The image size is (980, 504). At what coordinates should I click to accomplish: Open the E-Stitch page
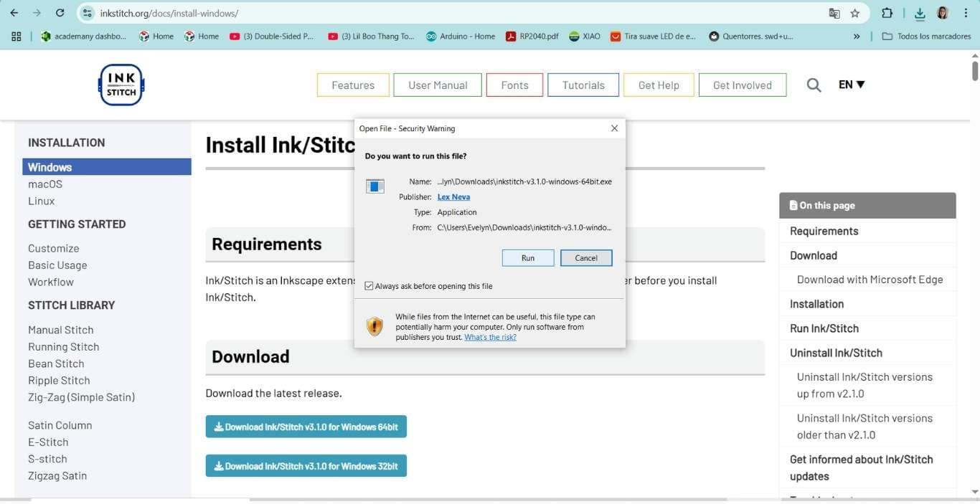pyautogui.click(x=48, y=442)
